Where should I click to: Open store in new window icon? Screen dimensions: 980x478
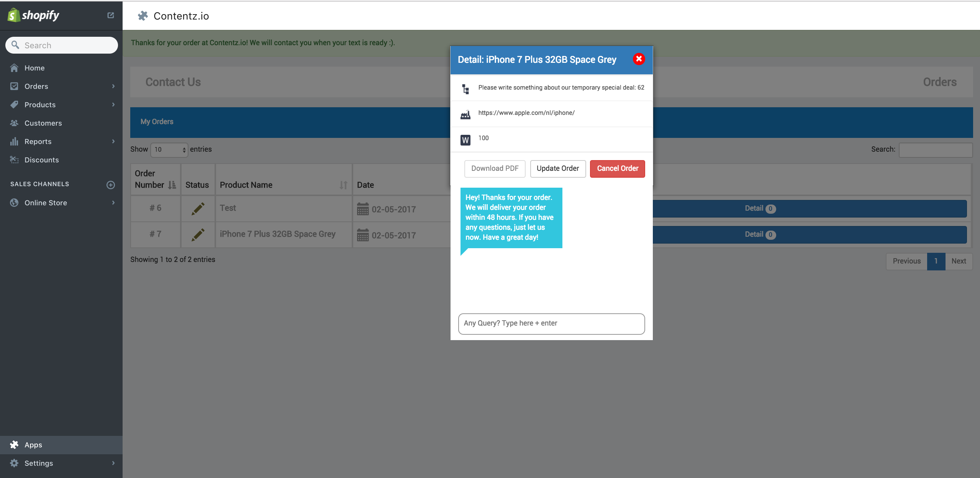(x=111, y=15)
